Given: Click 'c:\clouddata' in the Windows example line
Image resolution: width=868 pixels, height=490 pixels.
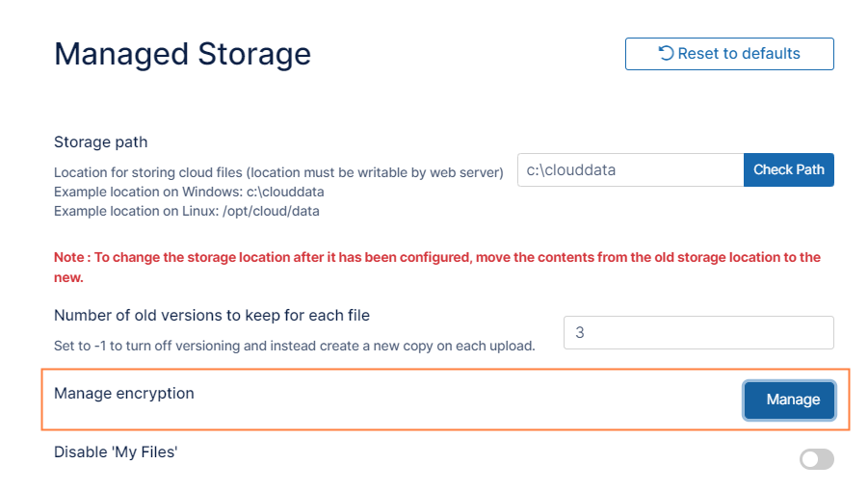Looking at the screenshot, I should (284, 192).
